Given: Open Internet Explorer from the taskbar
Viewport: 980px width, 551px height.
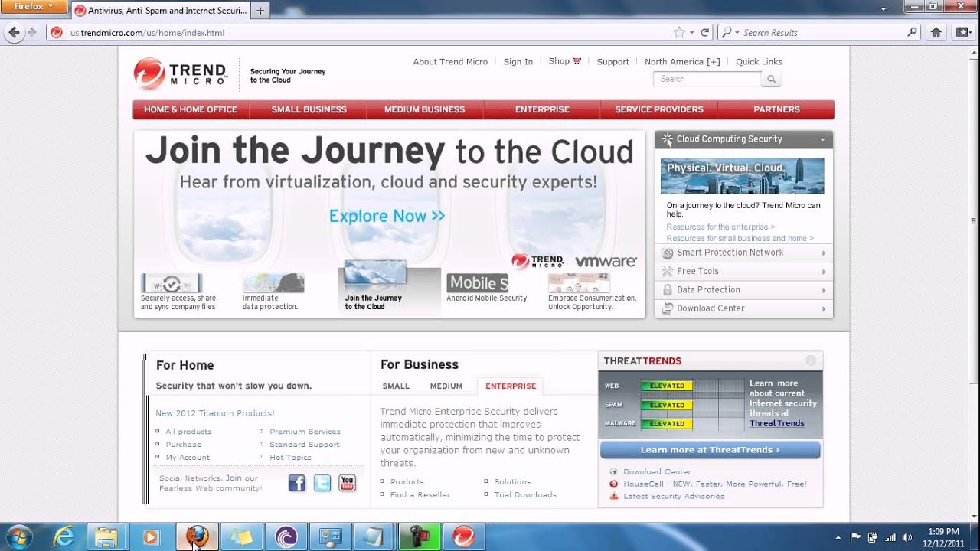Looking at the screenshot, I should point(64,536).
